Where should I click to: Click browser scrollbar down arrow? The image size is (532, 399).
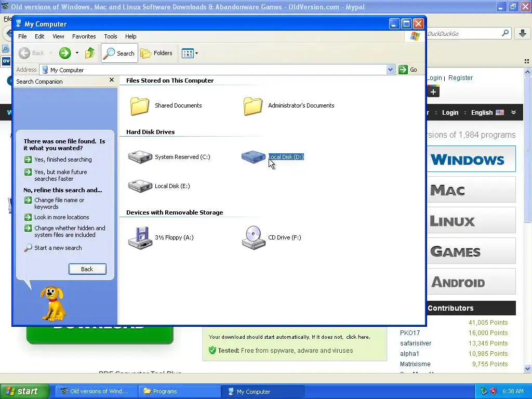pos(527,369)
